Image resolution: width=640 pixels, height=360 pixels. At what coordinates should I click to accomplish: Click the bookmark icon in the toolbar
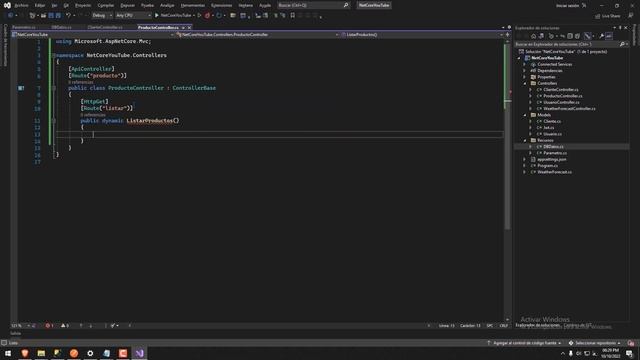[x=292, y=16]
